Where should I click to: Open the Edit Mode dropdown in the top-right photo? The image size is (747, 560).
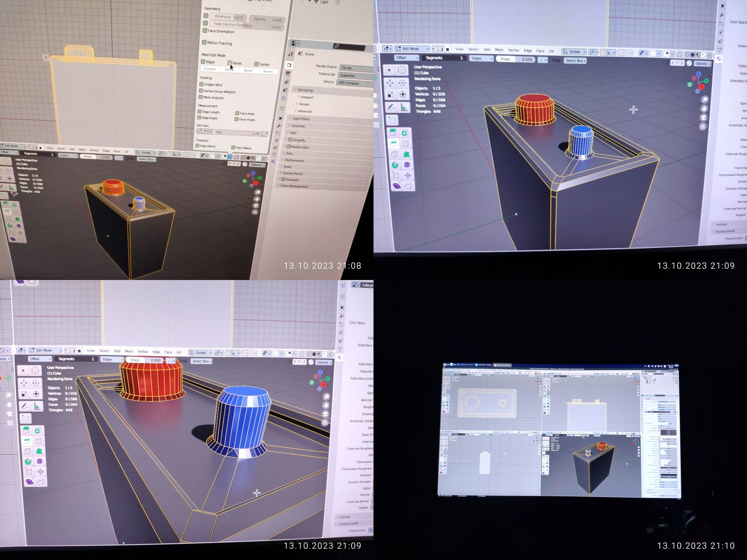point(412,49)
